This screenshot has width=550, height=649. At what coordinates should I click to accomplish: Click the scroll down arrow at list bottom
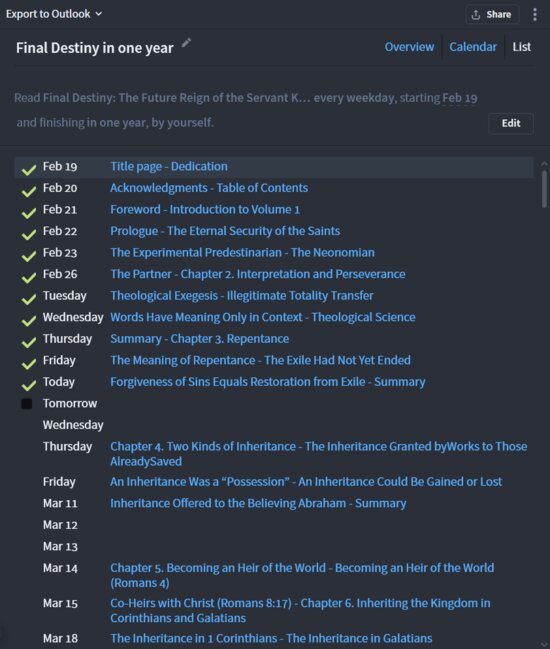[544, 645]
